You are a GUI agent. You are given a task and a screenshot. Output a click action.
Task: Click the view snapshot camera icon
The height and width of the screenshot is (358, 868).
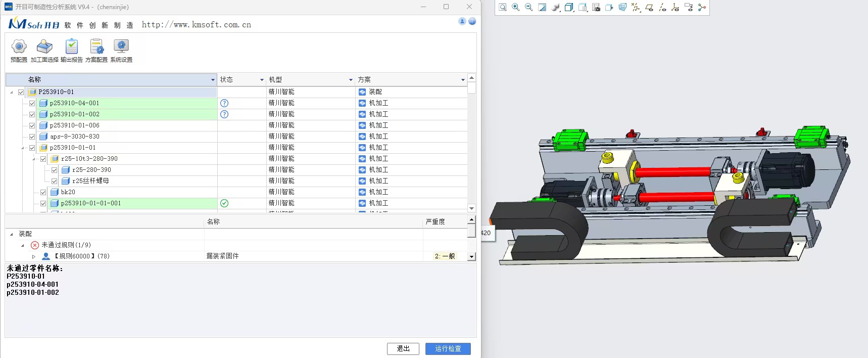pyautogui.click(x=596, y=7)
